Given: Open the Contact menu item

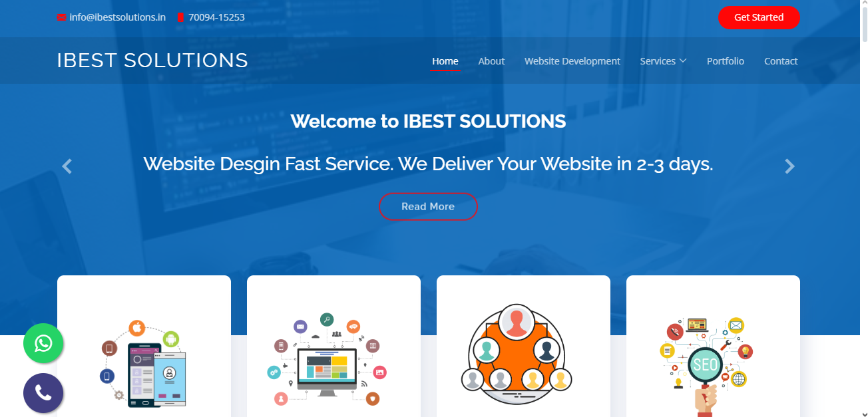Looking at the screenshot, I should pyautogui.click(x=781, y=61).
